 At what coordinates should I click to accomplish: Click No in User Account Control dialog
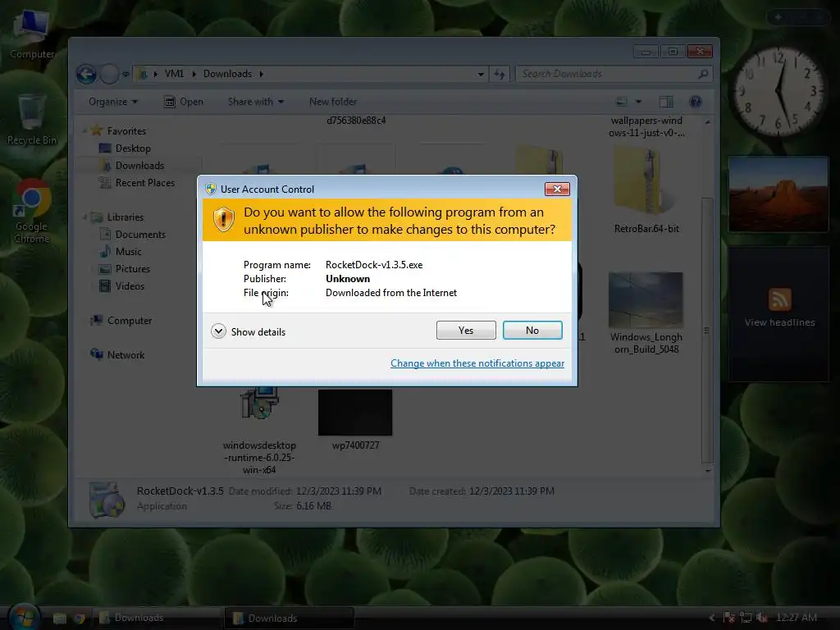click(532, 331)
